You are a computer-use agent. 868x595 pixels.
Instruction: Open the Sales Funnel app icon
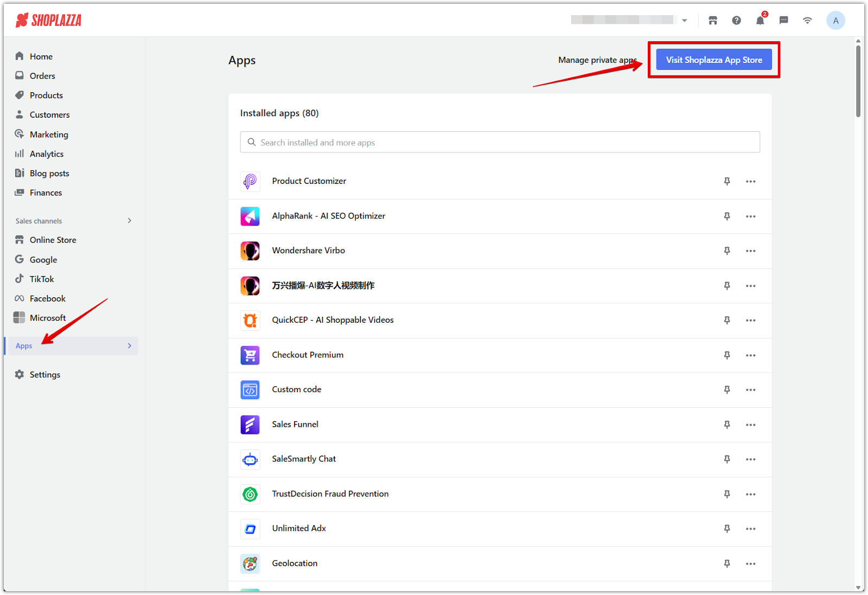[x=250, y=424]
